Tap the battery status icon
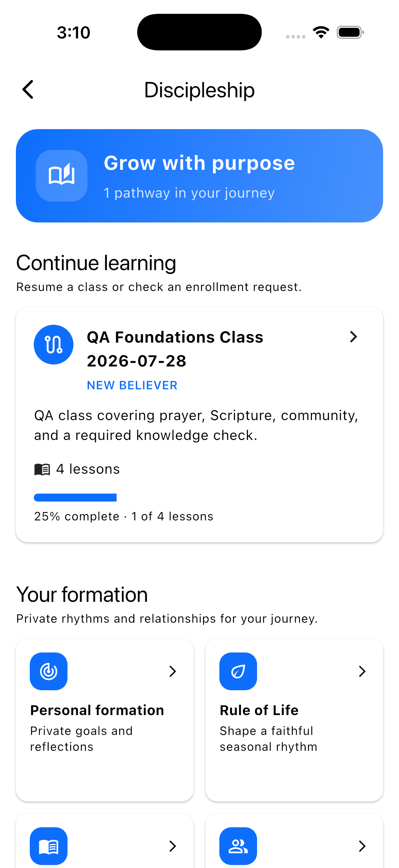Viewport: 399px width, 868px height. tap(350, 32)
